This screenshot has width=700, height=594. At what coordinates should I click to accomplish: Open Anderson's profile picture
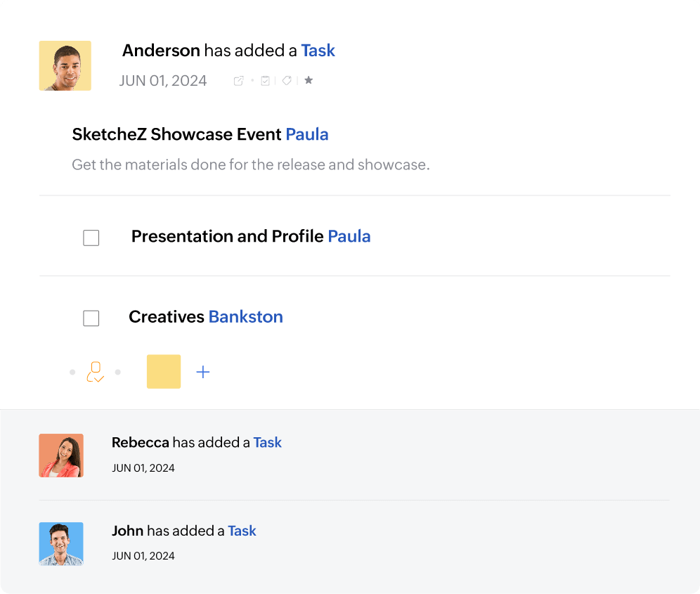point(65,65)
